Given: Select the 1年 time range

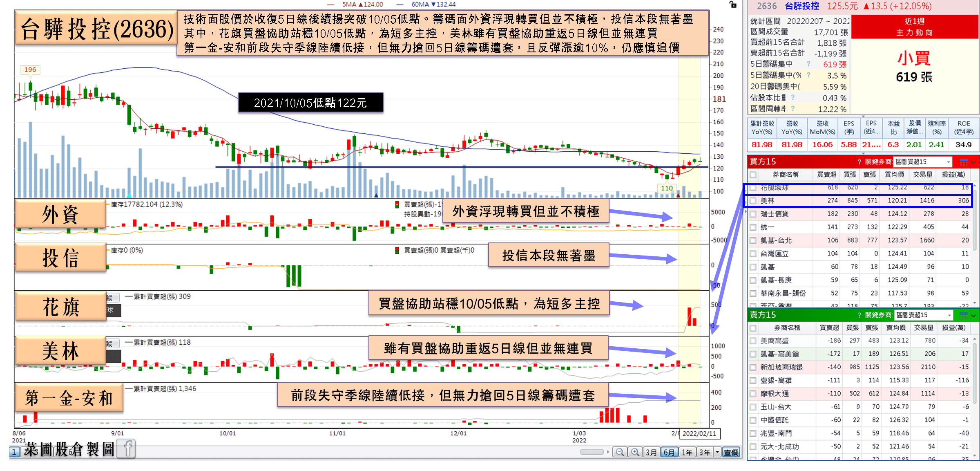Looking at the screenshot, I should click(x=687, y=452).
